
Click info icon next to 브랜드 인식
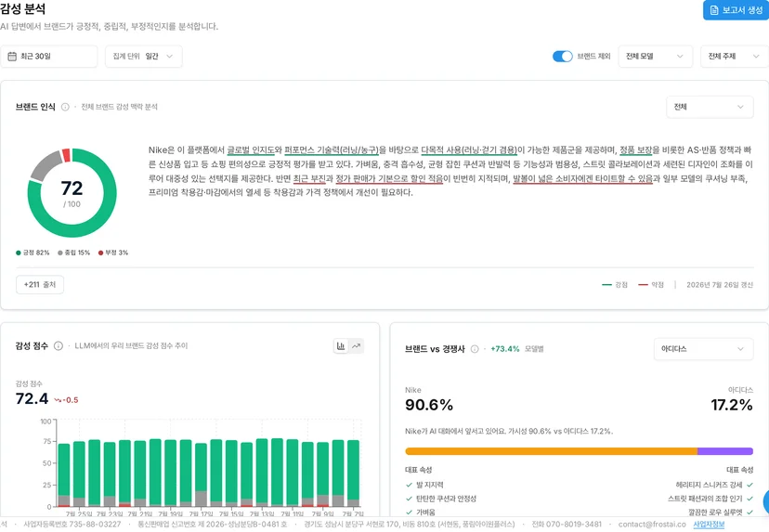(65, 107)
